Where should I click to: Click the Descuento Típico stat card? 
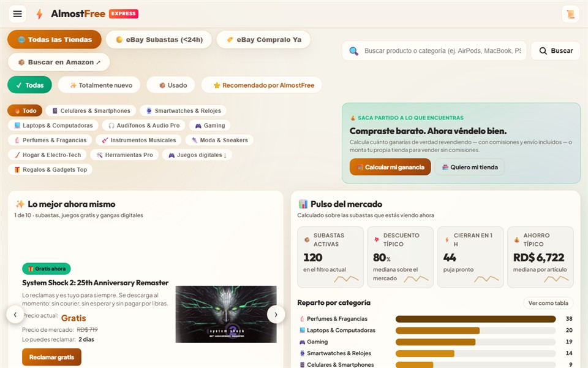[x=400, y=257]
